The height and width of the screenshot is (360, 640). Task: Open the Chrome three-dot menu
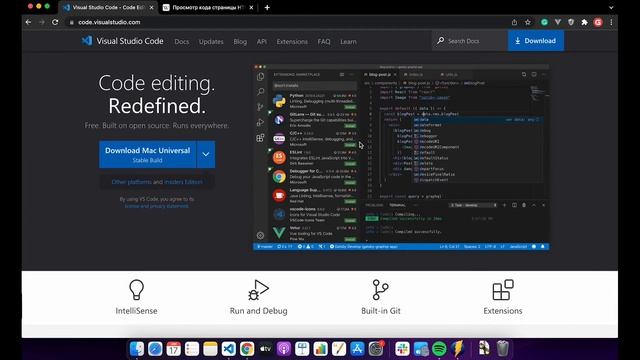611,22
